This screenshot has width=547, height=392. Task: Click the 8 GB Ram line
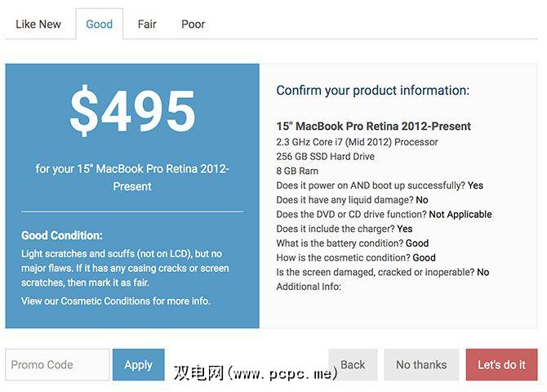299,171
